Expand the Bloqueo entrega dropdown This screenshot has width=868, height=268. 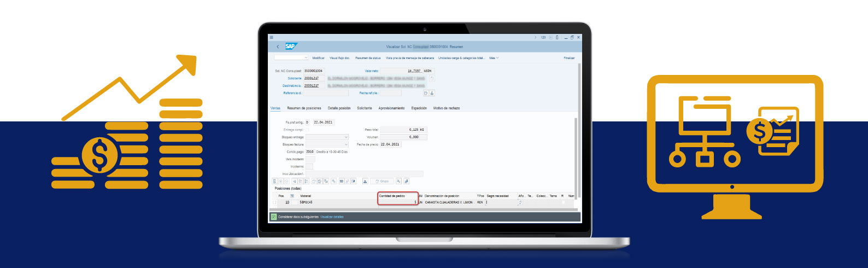click(345, 137)
